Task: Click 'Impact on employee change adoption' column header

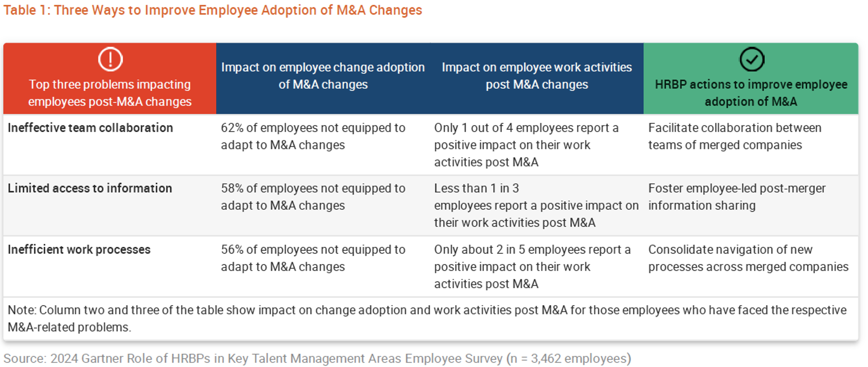Action: (323, 76)
